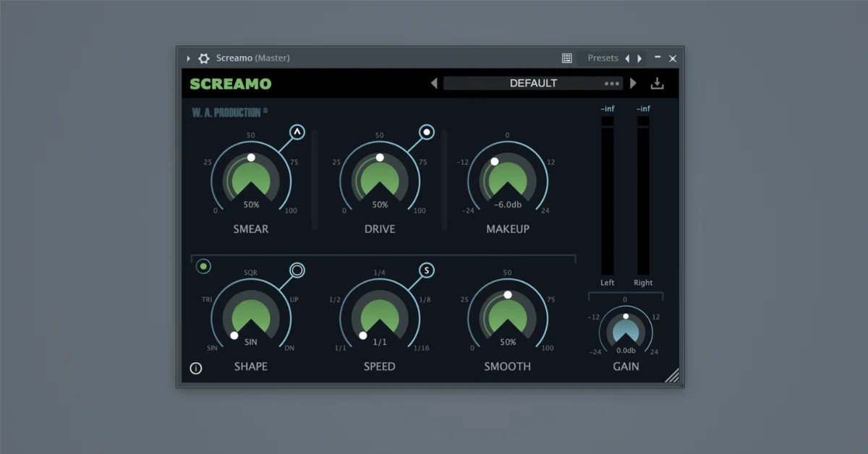Click the SHAPE label
868x454 pixels.
point(251,367)
